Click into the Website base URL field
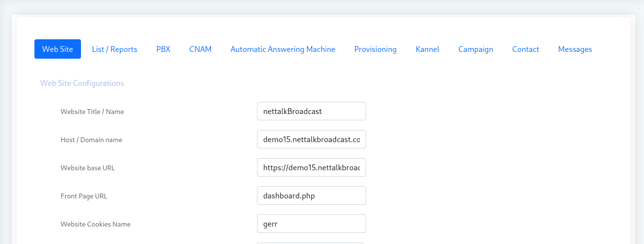Screen dimensions: 644x244 tap(311, 167)
